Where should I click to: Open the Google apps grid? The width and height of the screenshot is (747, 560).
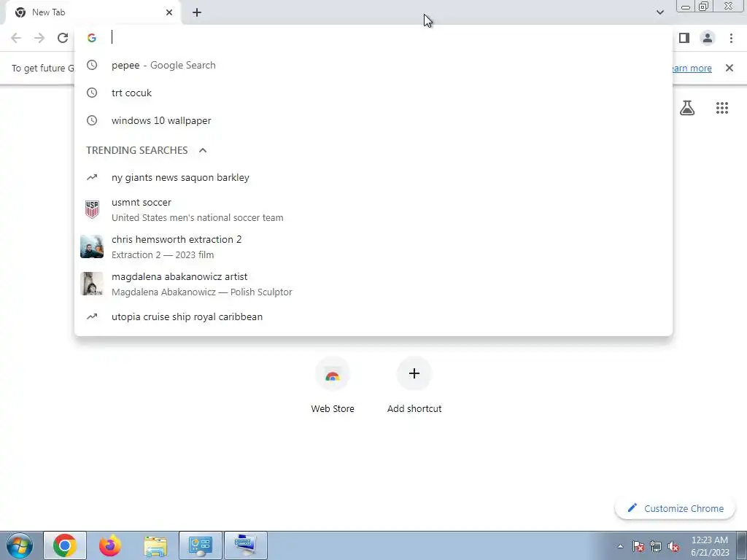click(722, 108)
